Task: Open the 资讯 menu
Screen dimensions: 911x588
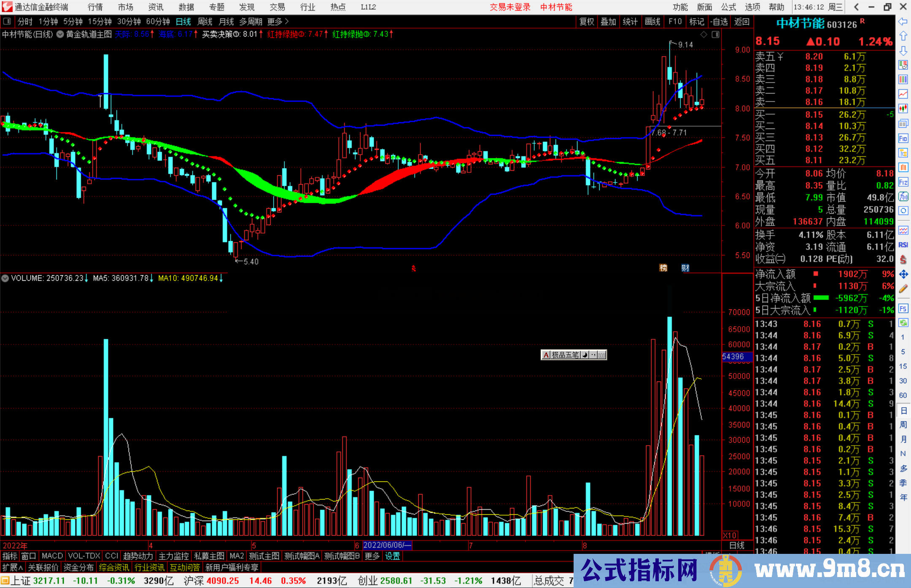Action: point(156,7)
